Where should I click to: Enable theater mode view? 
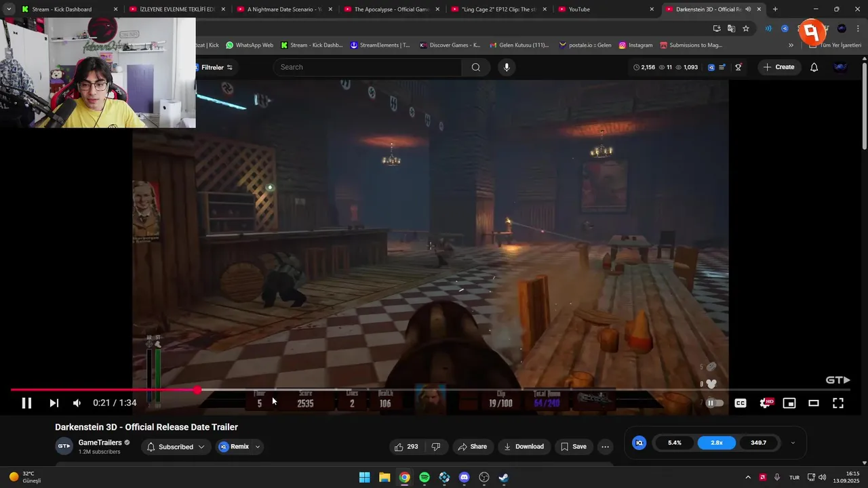pos(814,403)
